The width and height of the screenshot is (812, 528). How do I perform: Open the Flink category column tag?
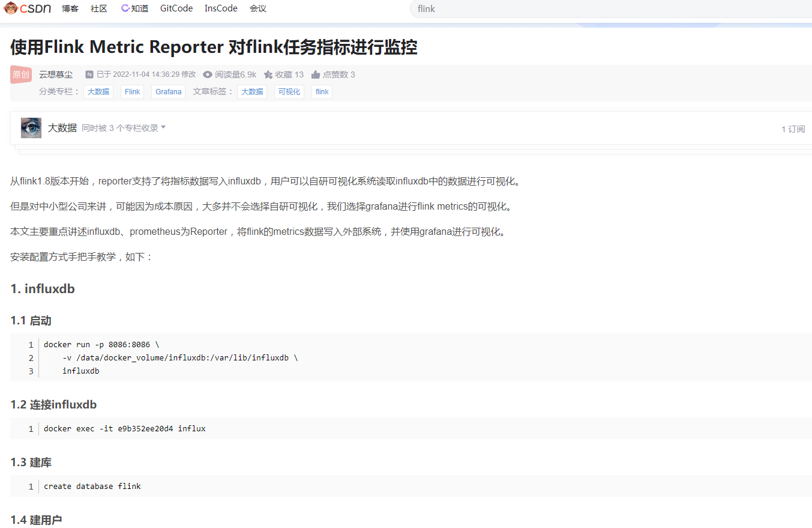(x=133, y=92)
